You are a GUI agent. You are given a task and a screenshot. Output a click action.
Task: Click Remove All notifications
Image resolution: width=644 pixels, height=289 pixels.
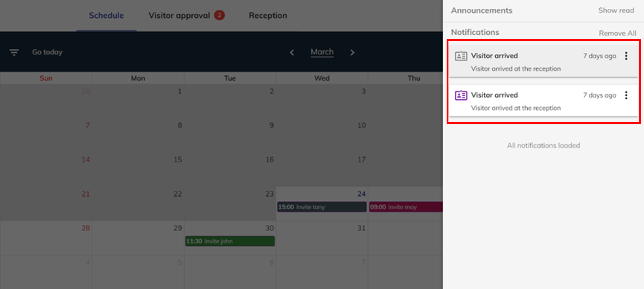point(617,33)
